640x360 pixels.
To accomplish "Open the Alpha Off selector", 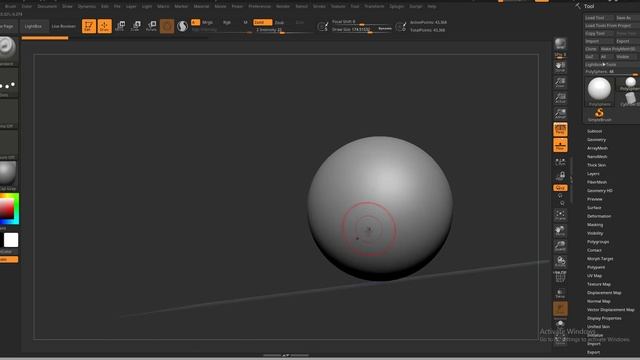I will click(x=8, y=114).
